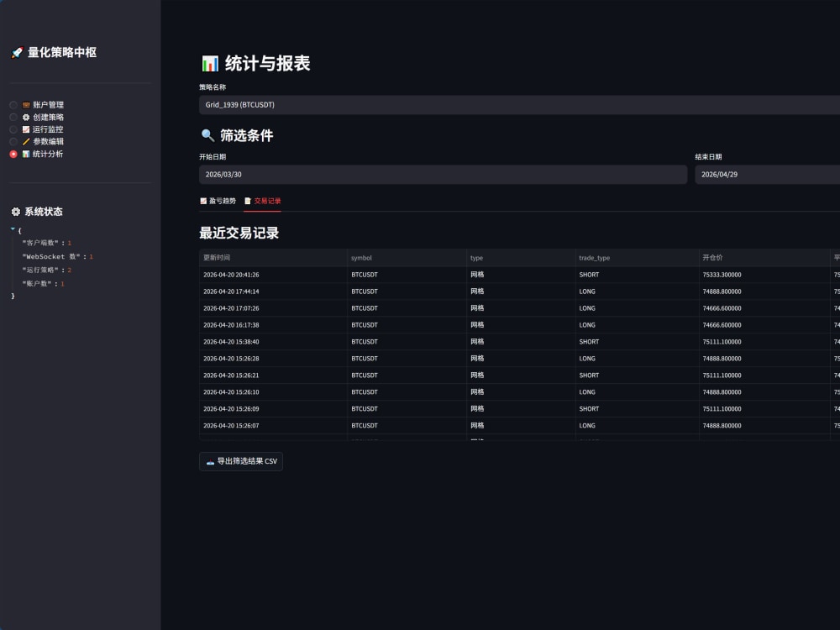Sort by the type column header
840x630 pixels.
coord(522,258)
